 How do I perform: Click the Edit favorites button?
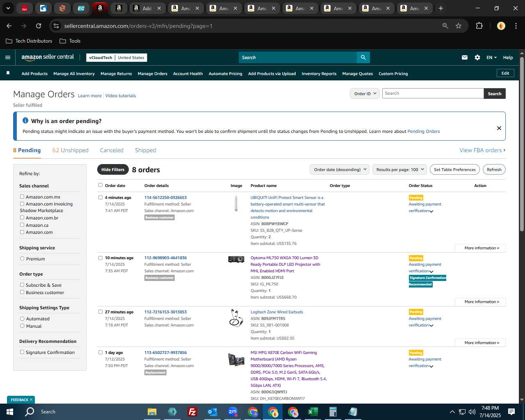coord(505,73)
